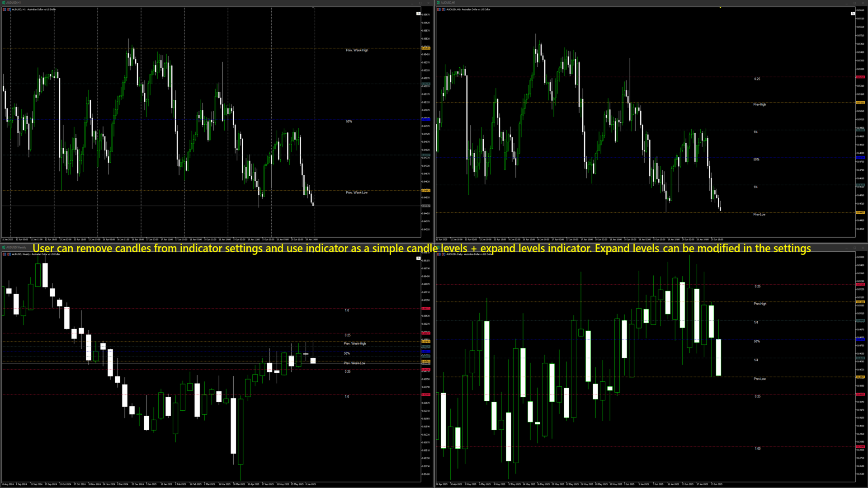Click second flag icon in Weekly chart header

click(9, 254)
